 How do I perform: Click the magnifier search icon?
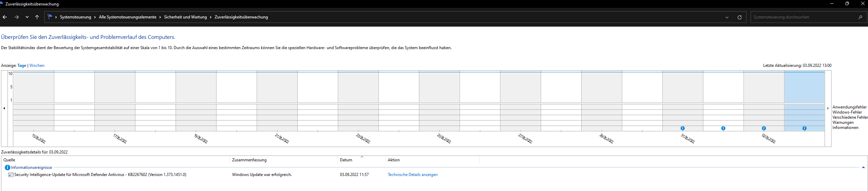click(x=860, y=17)
